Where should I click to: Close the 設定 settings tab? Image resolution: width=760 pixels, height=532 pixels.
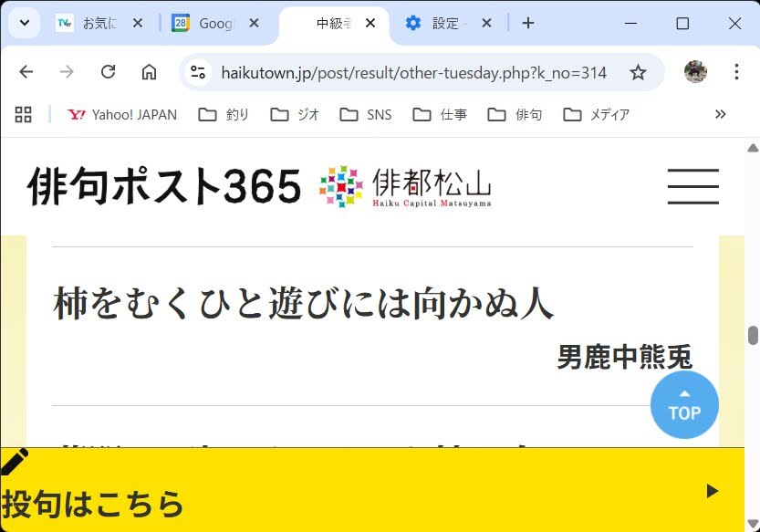coord(486,23)
